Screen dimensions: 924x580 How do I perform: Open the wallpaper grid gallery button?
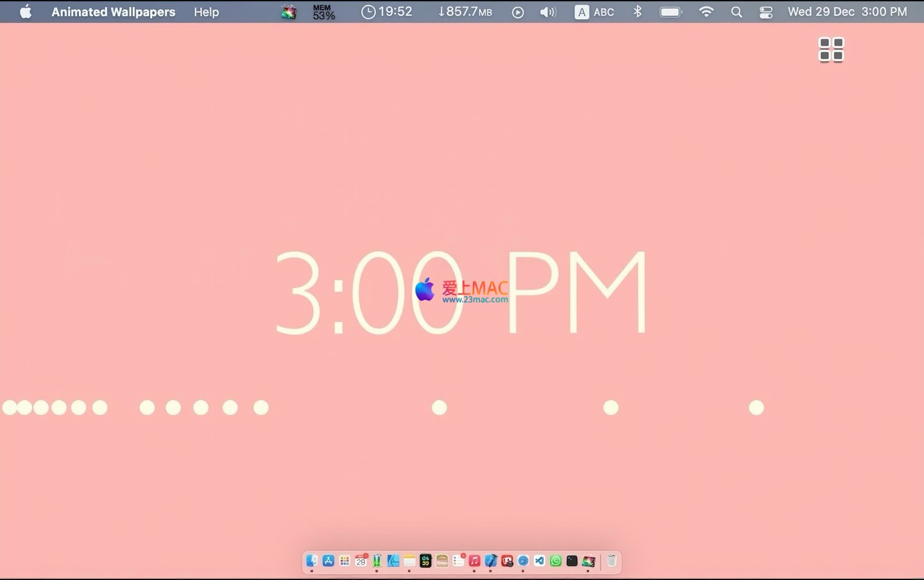point(831,49)
